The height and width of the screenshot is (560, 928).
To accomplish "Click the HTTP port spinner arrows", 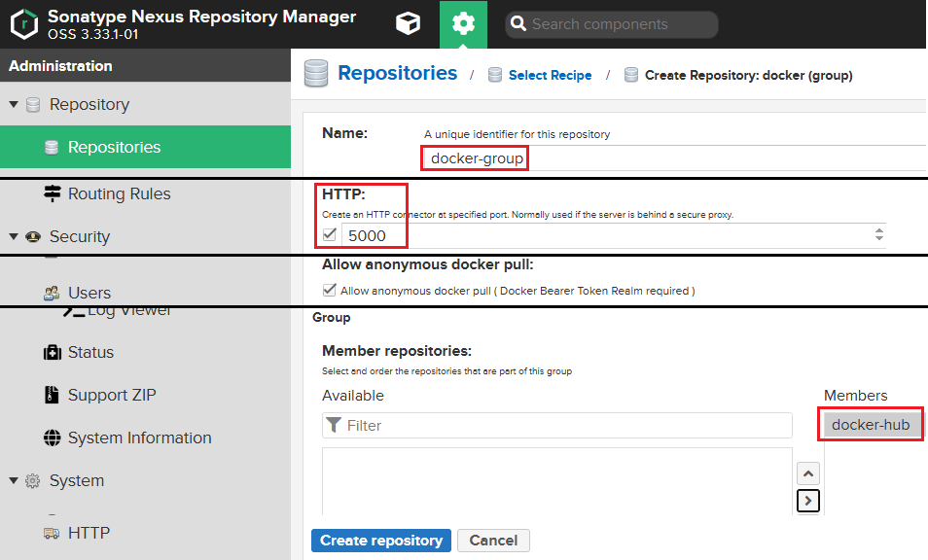I will pos(879,234).
